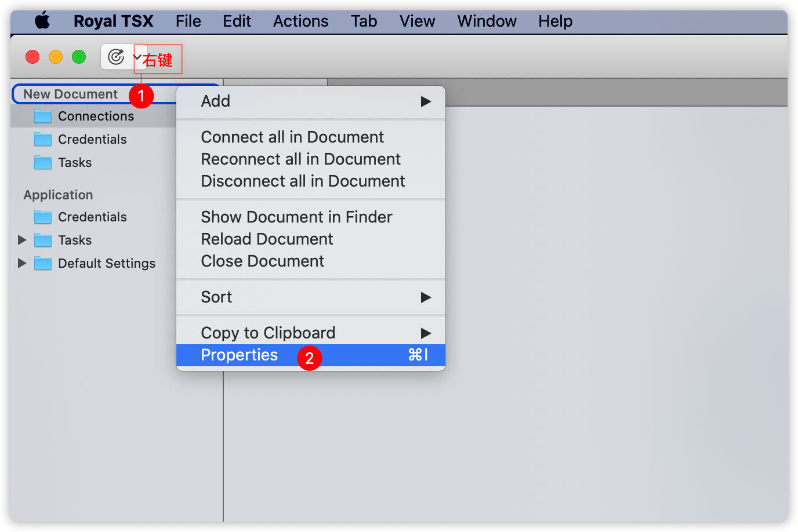Screen dimensions: 798x532
Task: Choose Close Document
Action: coord(311,261)
